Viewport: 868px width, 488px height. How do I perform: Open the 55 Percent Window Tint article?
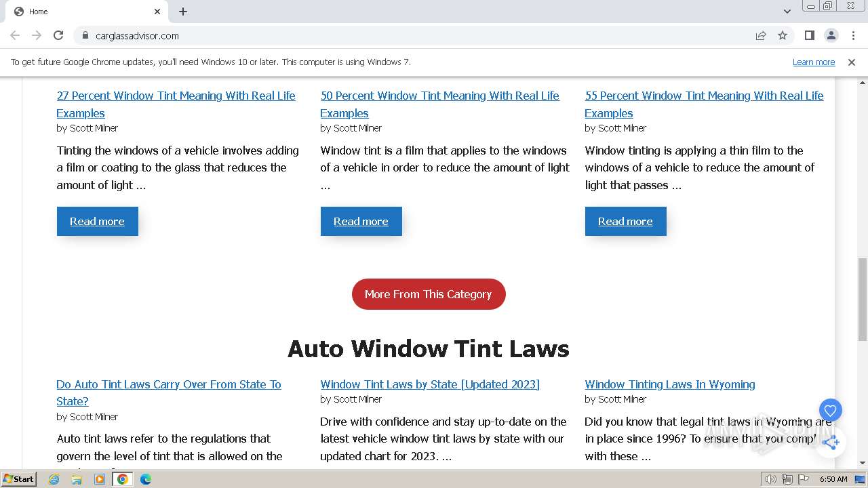[x=704, y=104]
